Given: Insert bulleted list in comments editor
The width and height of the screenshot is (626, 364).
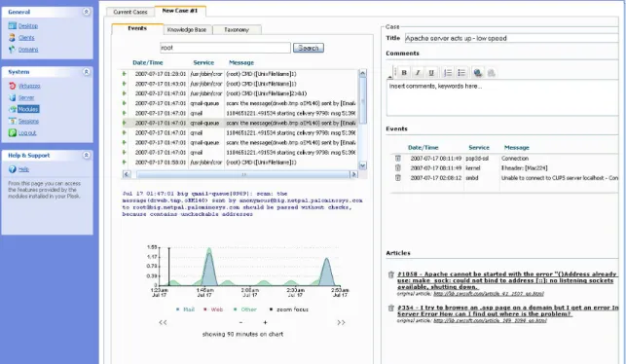Looking at the screenshot, I should (x=461, y=73).
